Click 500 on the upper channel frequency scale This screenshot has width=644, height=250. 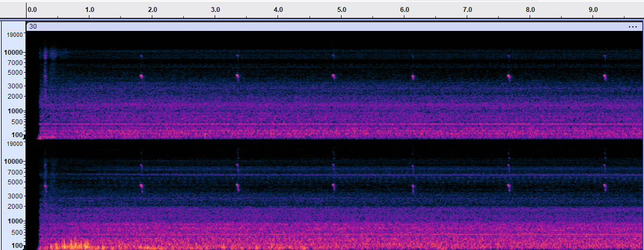(x=18, y=122)
